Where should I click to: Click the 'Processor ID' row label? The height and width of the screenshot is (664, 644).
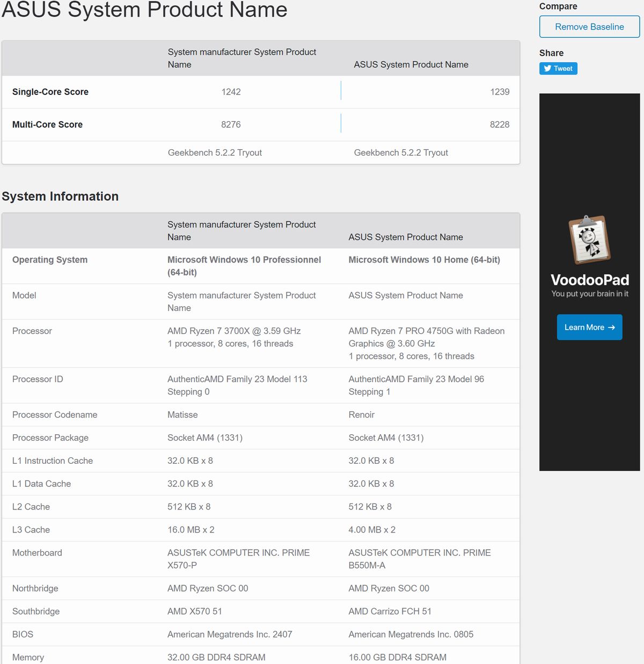point(38,380)
